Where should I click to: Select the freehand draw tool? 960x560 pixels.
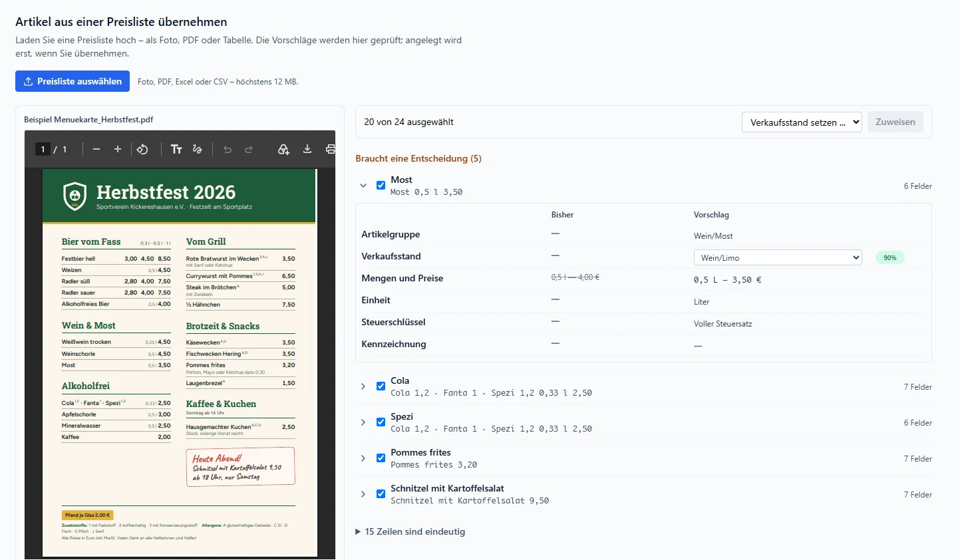point(198,149)
